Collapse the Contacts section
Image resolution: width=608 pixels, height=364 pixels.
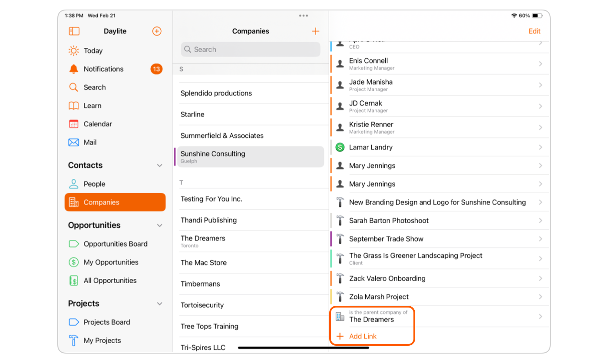(x=159, y=165)
